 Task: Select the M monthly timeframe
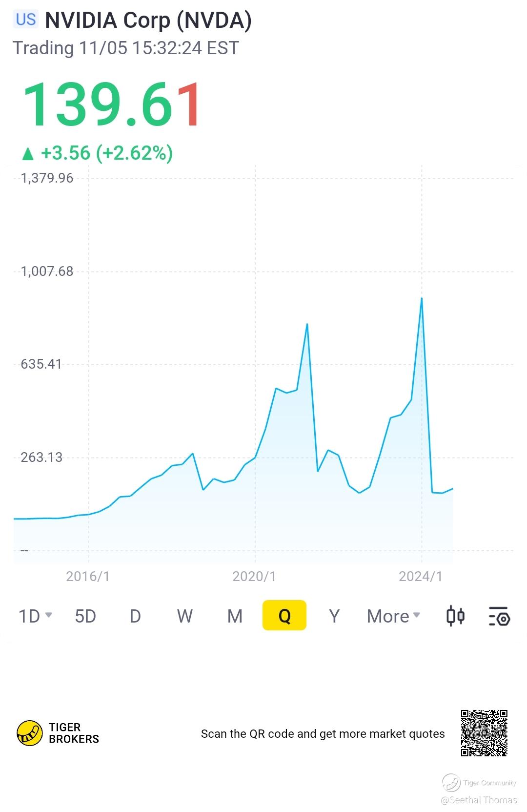pyautogui.click(x=235, y=616)
